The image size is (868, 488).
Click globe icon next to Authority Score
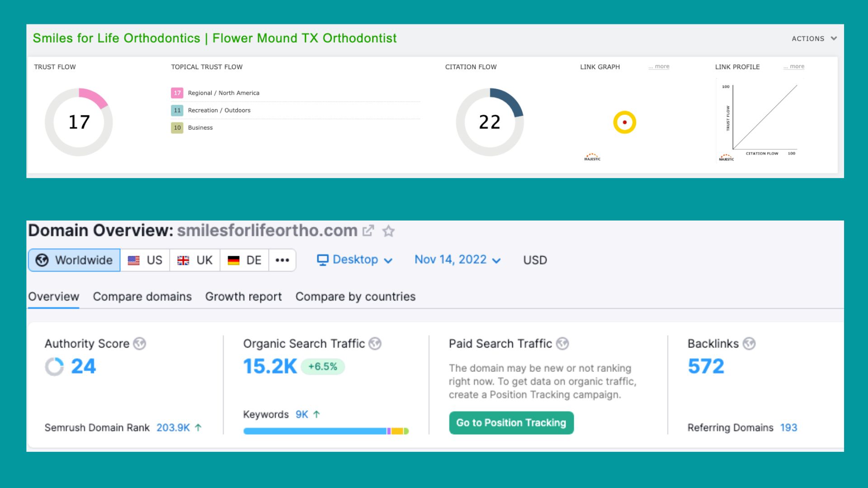(140, 344)
